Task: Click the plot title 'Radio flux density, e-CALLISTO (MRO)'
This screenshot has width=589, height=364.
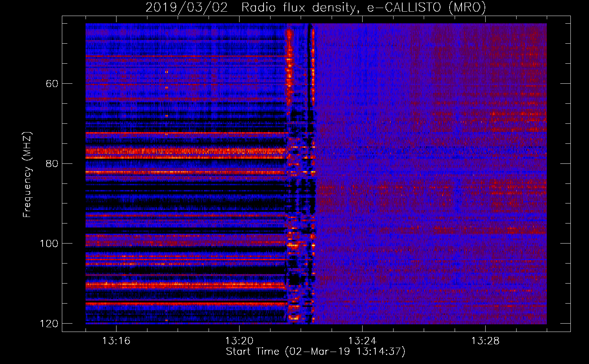Action: tap(364, 7)
